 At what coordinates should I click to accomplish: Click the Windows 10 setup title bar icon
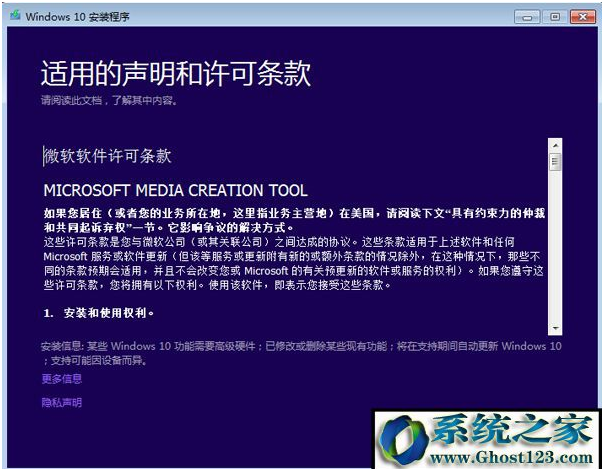[x=15, y=16]
